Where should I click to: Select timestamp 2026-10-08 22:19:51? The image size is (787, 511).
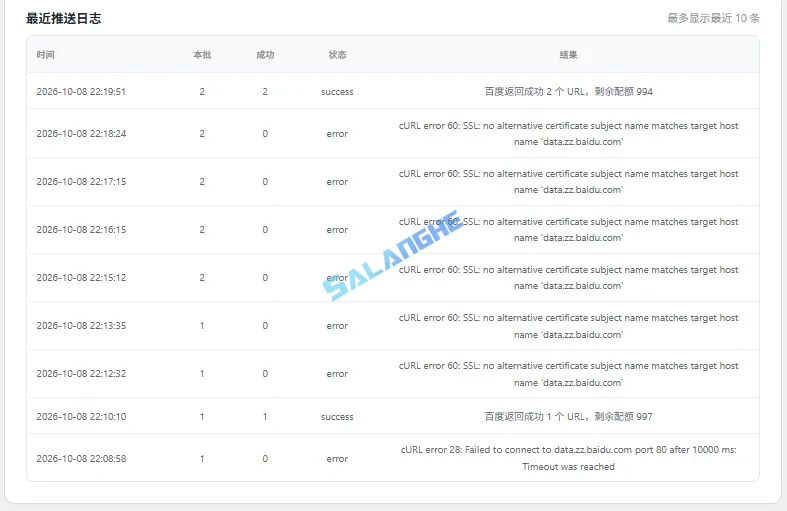(81, 91)
